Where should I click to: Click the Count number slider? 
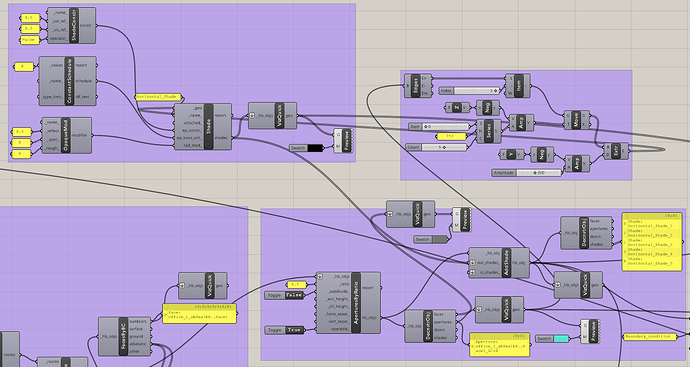436,147
